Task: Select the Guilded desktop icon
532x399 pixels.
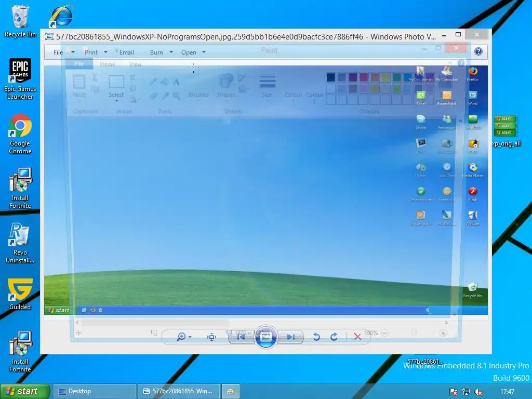Action: pos(20,294)
